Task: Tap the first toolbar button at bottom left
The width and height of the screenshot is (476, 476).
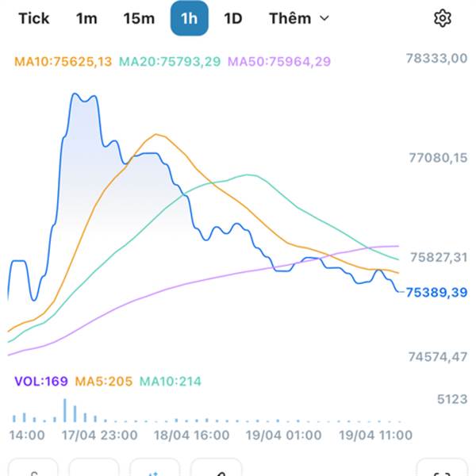Action: coord(33,469)
